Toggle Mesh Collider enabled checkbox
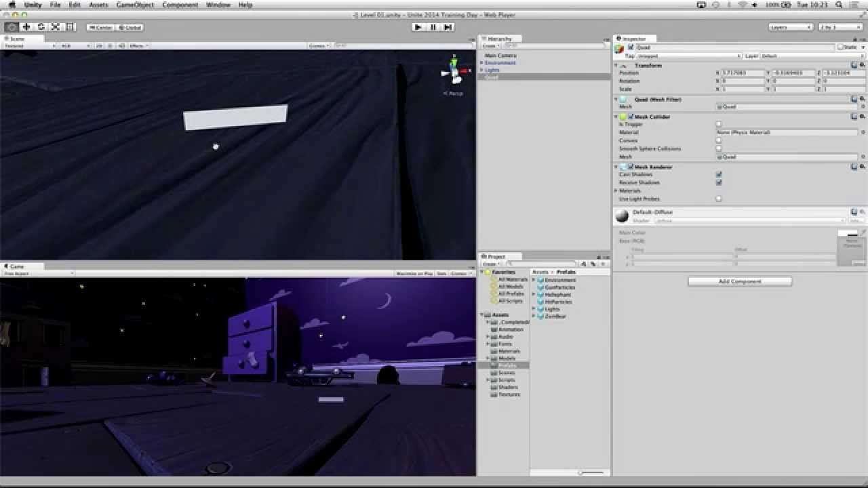This screenshot has height=488, width=868. 631,117
